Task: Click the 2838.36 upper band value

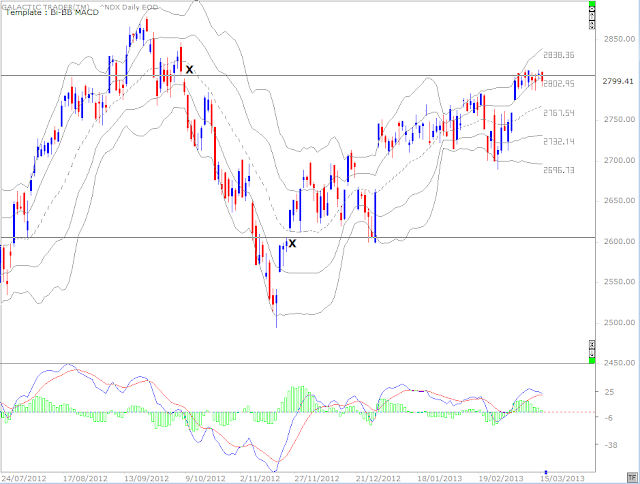Action: [559, 55]
